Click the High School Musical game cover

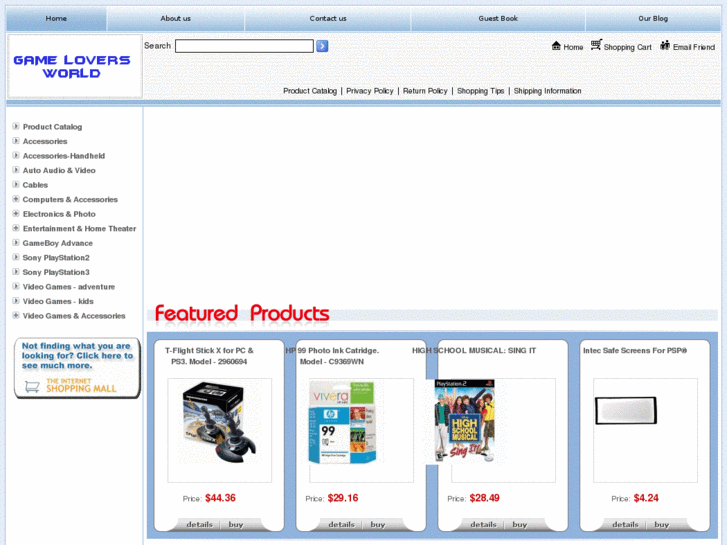coord(465,421)
